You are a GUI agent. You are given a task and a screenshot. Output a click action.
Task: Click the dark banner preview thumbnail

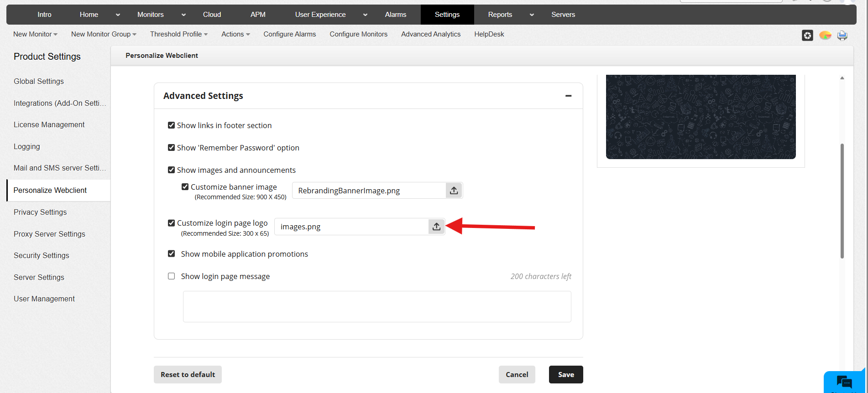click(701, 117)
